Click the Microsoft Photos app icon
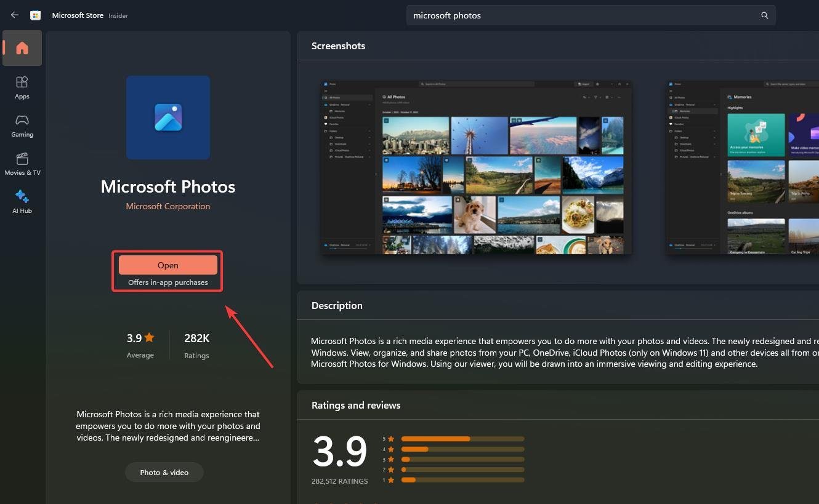The image size is (819, 504). coord(168,118)
